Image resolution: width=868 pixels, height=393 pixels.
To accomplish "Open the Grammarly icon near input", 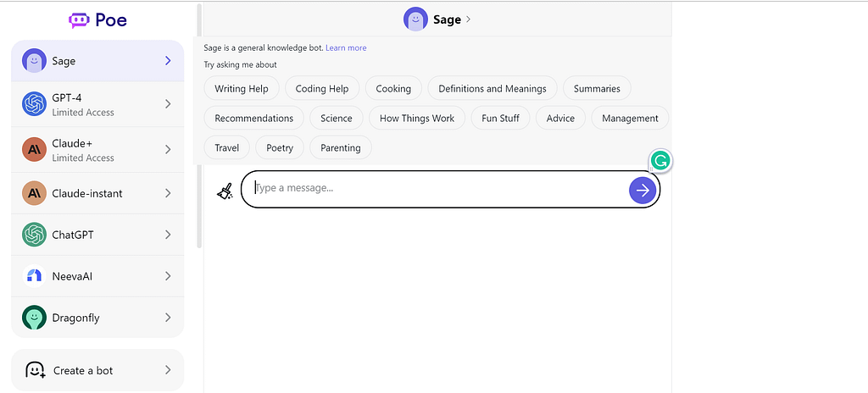I will pos(659,161).
